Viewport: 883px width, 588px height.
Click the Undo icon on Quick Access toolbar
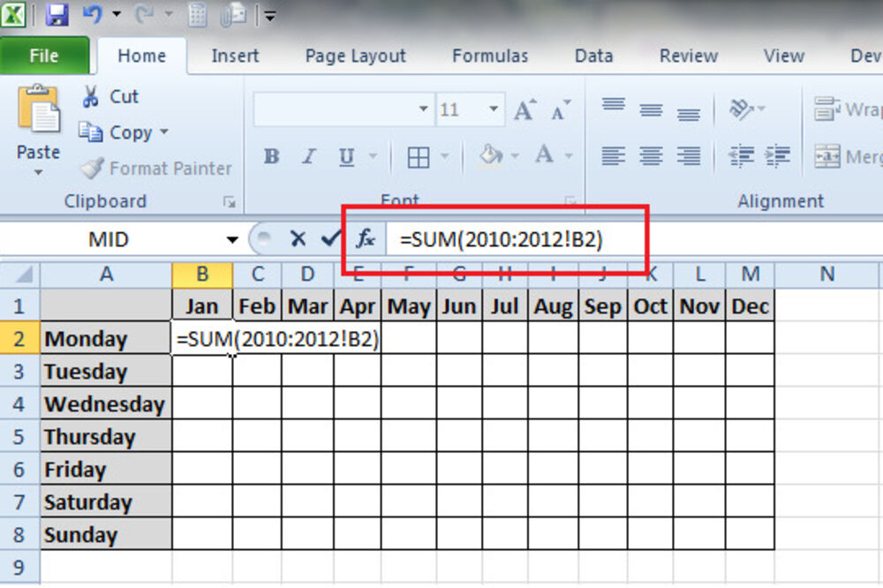94,15
